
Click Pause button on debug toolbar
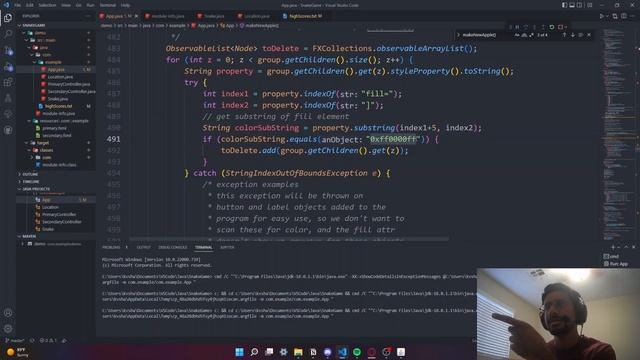click(517, 27)
